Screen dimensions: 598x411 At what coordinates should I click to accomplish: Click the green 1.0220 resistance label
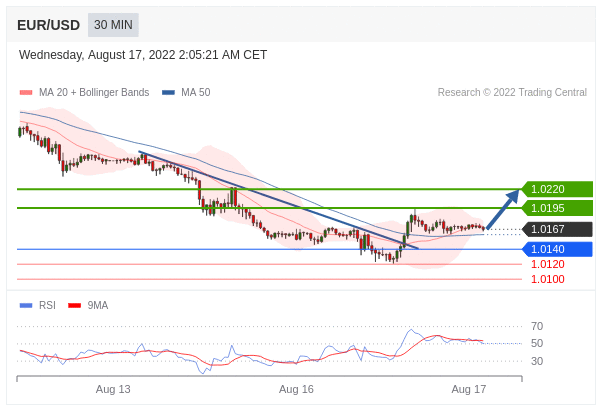point(557,189)
